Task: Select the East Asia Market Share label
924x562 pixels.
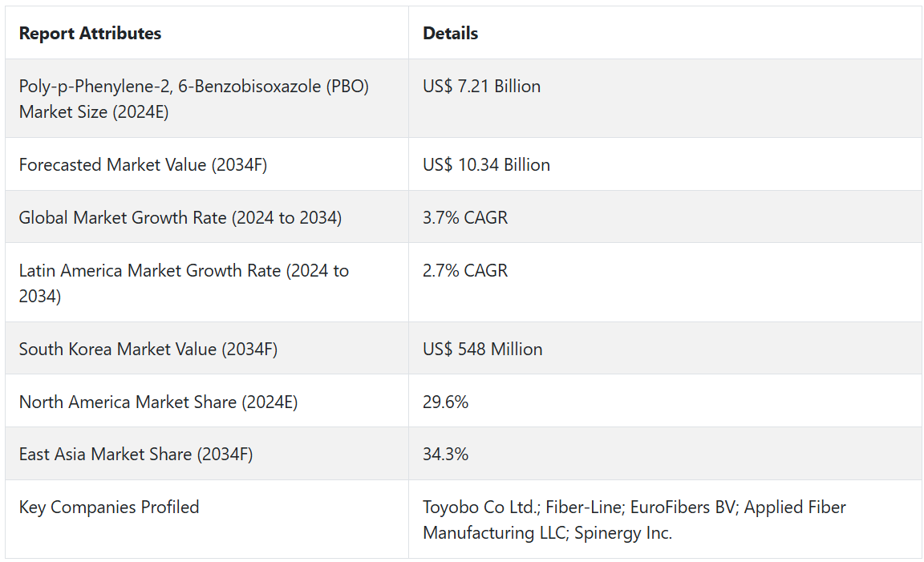Action: point(136,455)
